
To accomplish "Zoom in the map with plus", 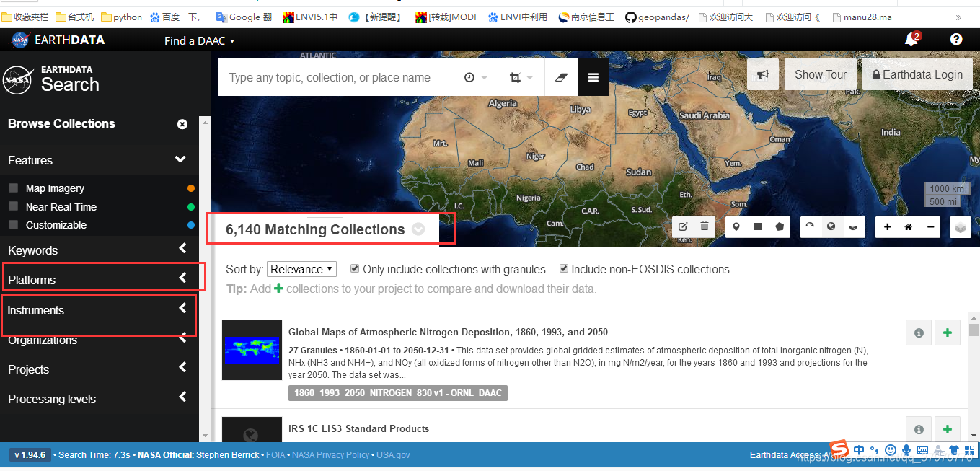I will tap(887, 226).
